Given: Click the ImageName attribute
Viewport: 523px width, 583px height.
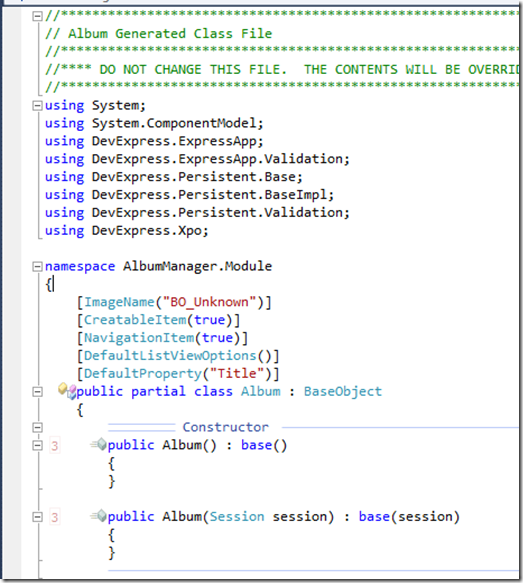Looking at the screenshot, I should click(119, 302).
